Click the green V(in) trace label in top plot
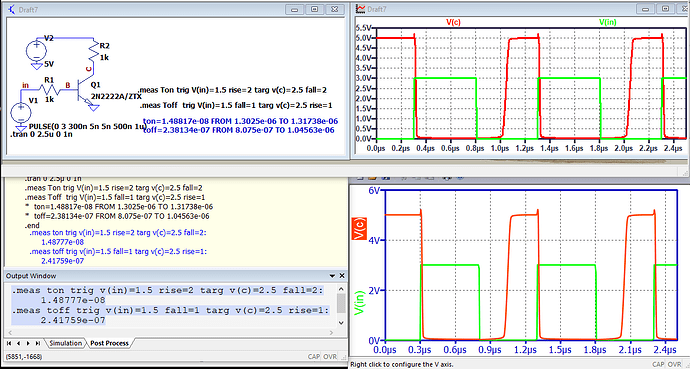690x369 pixels. (x=608, y=22)
